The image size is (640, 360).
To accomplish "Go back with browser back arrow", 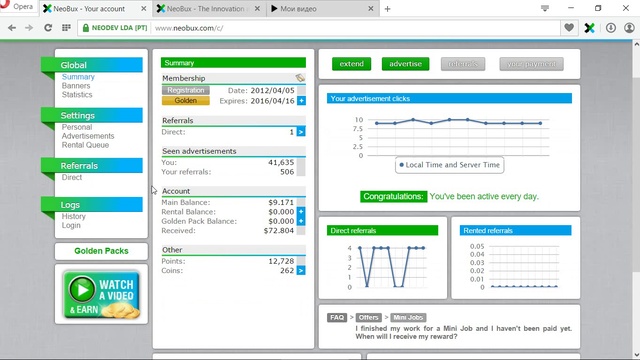I will 12,28.
